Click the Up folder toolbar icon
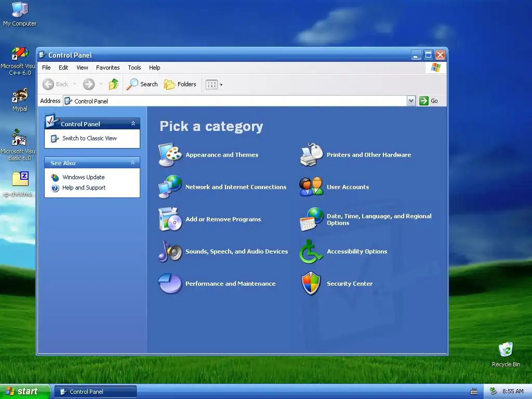Screen dimensions: 532x399 114,84
